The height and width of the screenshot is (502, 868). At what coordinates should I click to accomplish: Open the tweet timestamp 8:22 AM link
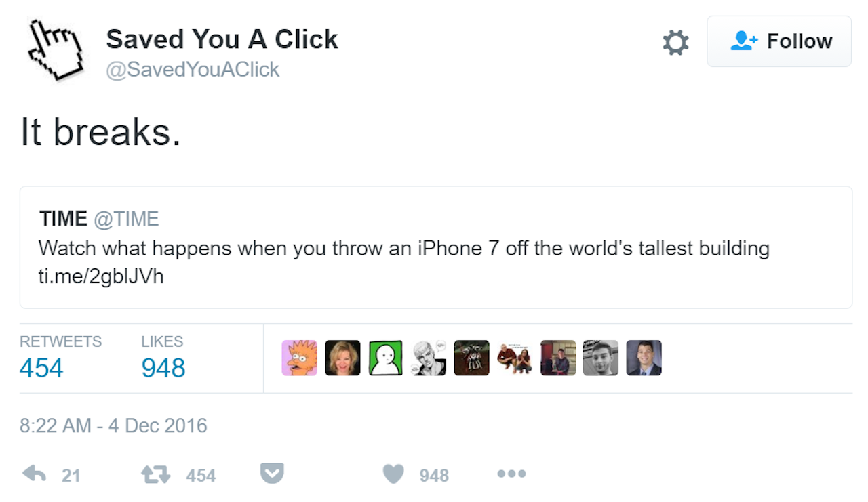(x=113, y=425)
